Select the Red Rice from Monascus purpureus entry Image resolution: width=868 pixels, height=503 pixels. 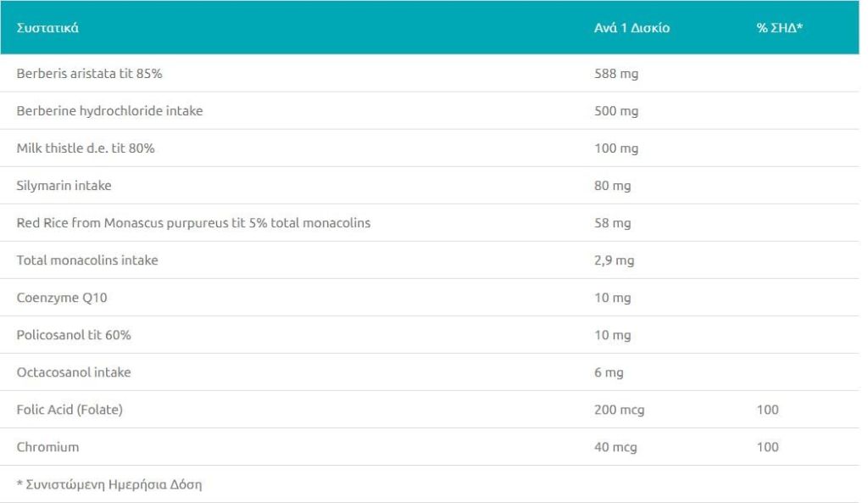tap(193, 223)
